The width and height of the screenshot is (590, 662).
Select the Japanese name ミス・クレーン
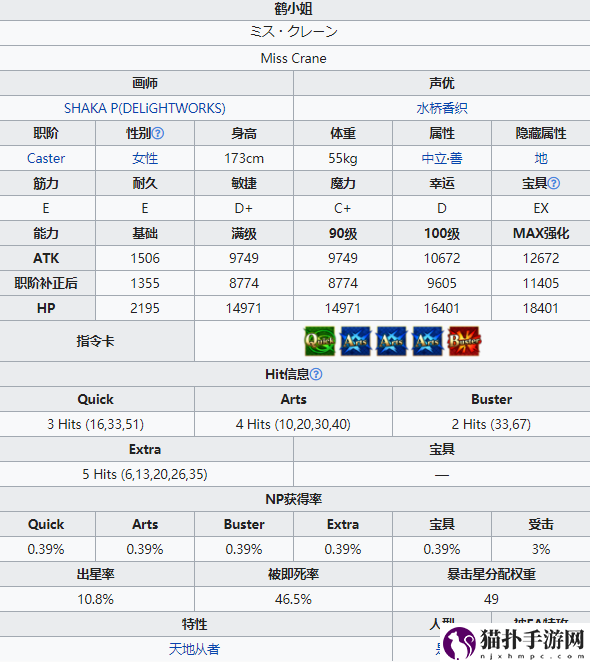coord(294,32)
